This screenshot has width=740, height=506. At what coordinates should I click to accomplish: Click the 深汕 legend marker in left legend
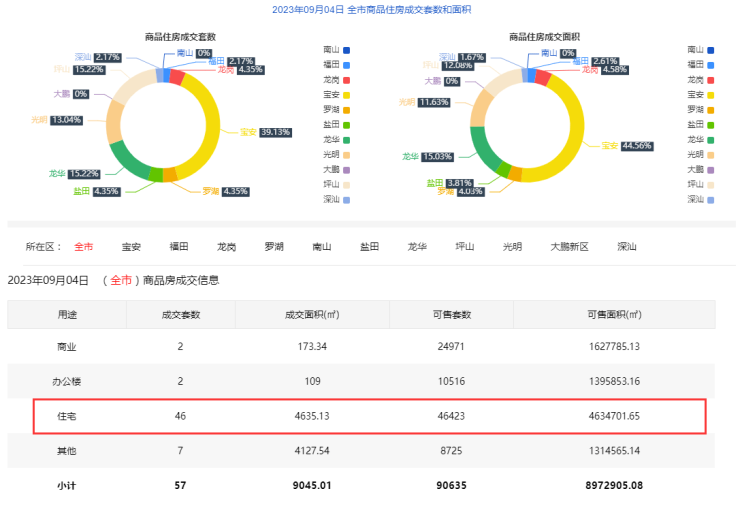pyautogui.click(x=346, y=199)
